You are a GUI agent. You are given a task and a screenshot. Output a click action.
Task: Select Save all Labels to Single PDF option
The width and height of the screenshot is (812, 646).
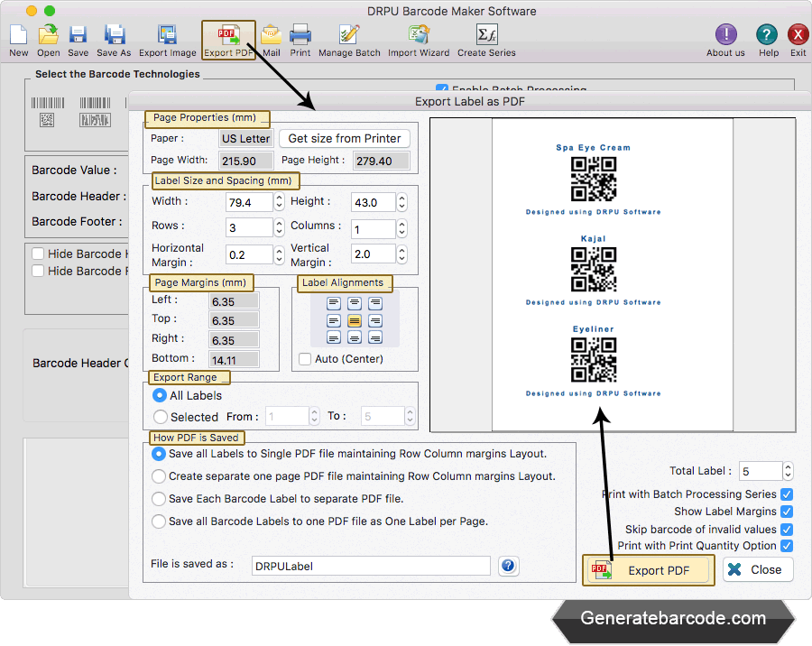(x=159, y=454)
